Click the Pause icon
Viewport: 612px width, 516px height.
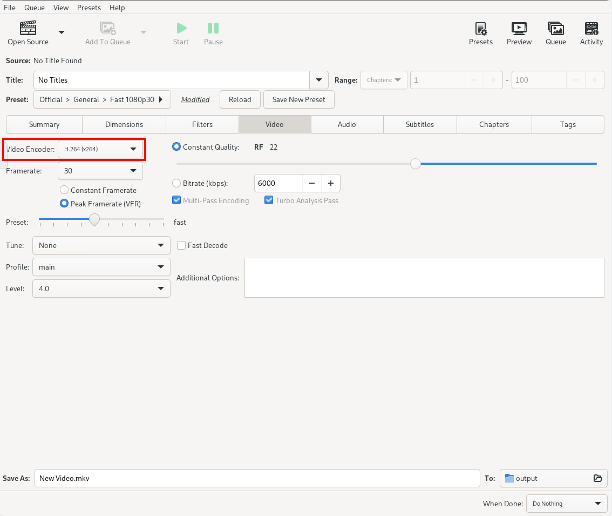[213, 28]
